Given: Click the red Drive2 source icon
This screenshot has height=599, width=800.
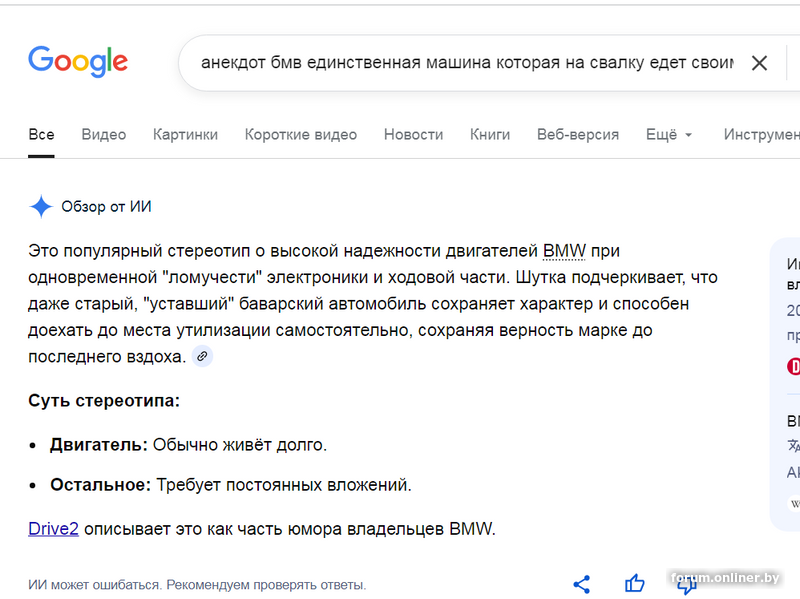Looking at the screenshot, I should (x=794, y=366).
